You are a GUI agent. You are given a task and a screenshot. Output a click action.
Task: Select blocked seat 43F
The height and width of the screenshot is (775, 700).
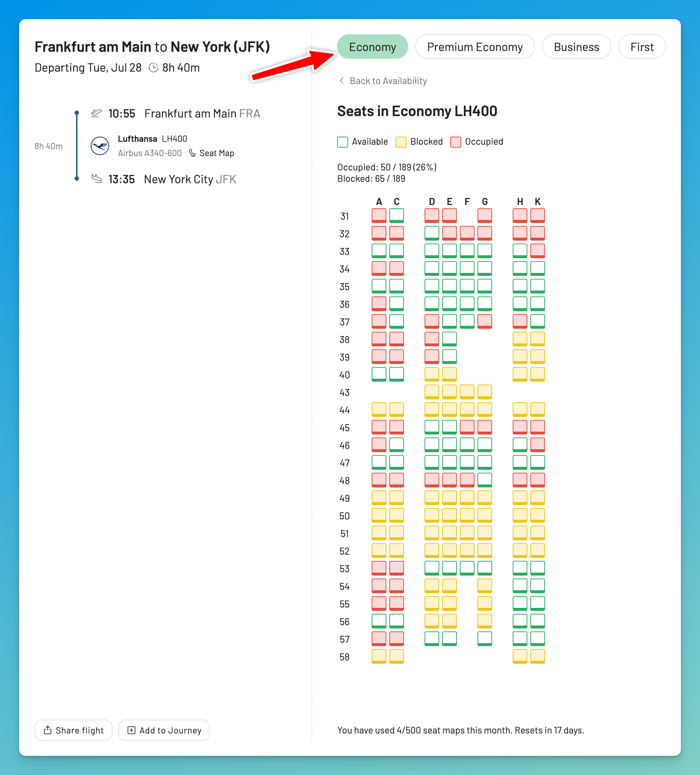point(467,392)
